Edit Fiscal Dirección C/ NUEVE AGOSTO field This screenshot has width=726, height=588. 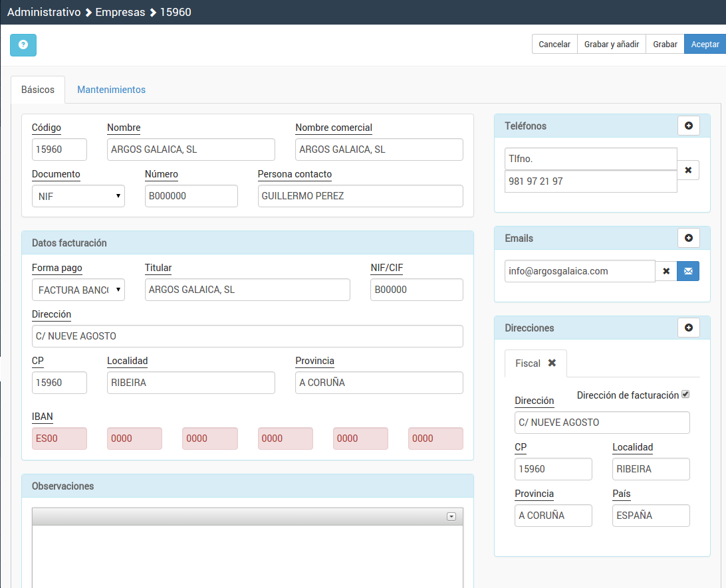click(602, 423)
